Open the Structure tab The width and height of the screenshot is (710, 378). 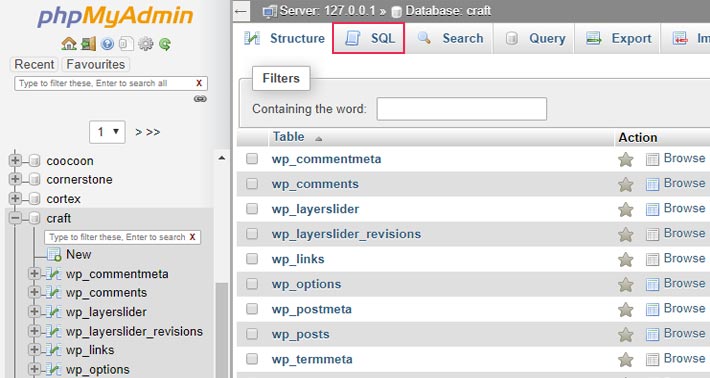click(x=283, y=38)
